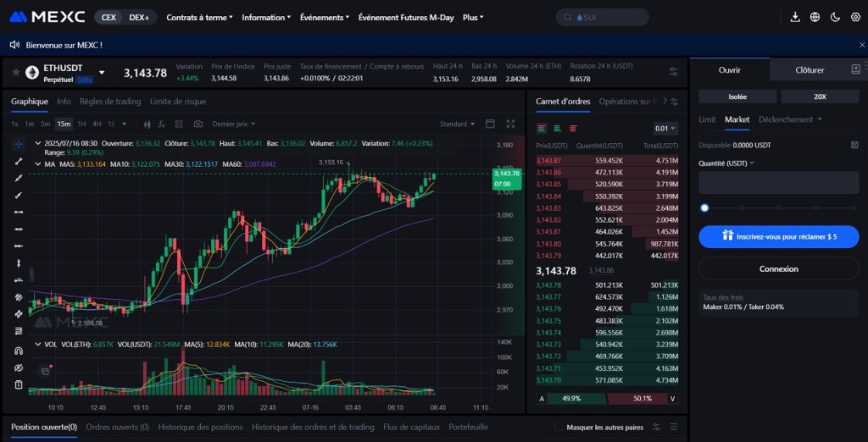
Task: Check 'Masquer les autres paires' checkbox
Action: coord(559,427)
